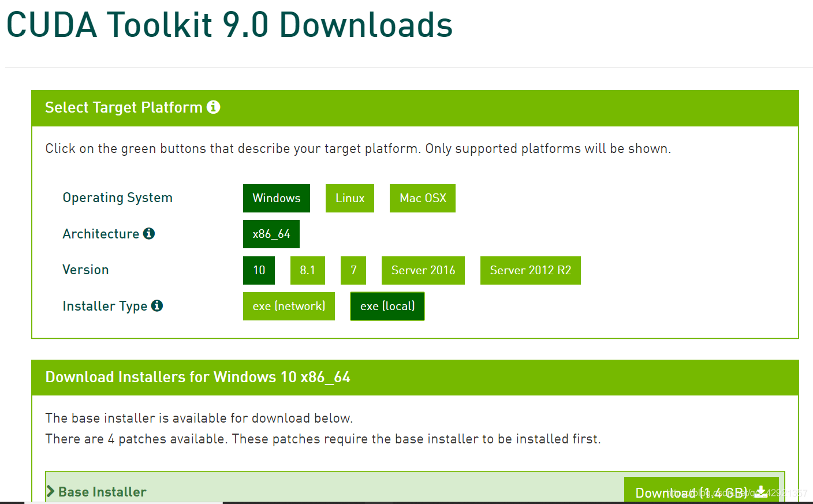Select the Windows operating system button
Viewport: 813px width, 504px height.
pyautogui.click(x=277, y=198)
